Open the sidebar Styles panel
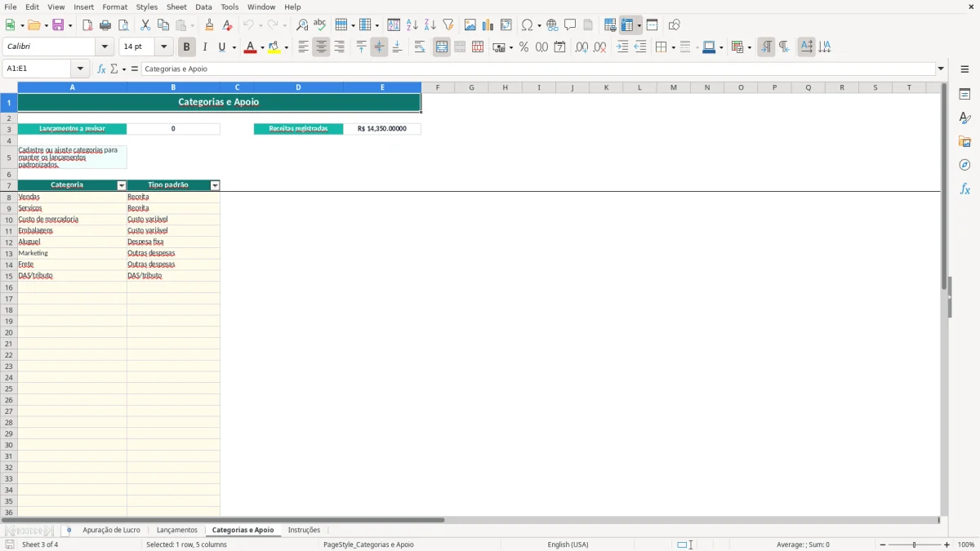Screen dimensions: 980x551 point(964,118)
